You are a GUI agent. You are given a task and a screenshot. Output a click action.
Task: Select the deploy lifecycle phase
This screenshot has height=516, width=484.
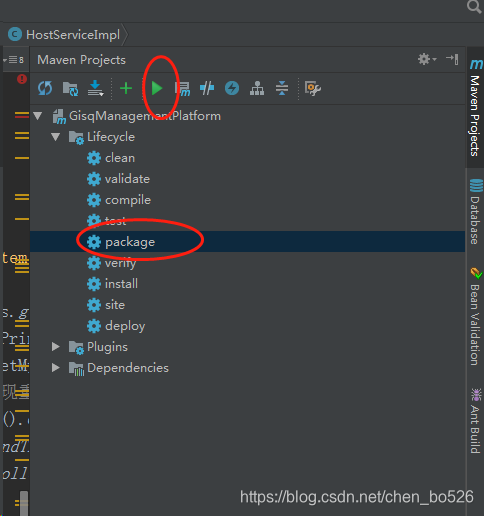[x=125, y=326]
